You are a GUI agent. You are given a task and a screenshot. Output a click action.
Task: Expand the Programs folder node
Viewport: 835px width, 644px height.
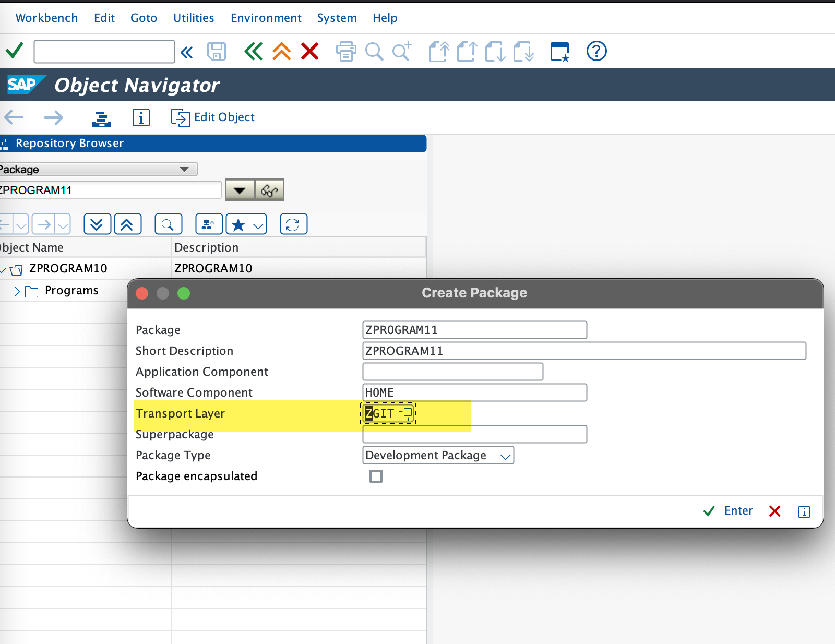coord(17,291)
